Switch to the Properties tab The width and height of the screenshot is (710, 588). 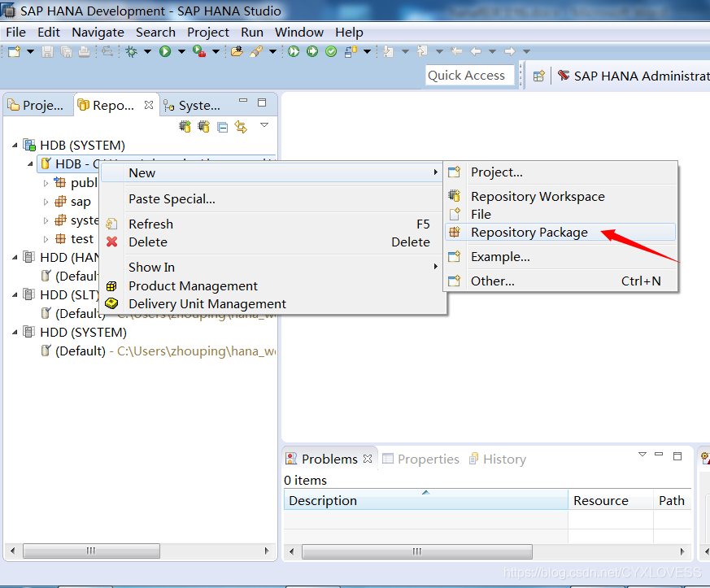coord(420,459)
